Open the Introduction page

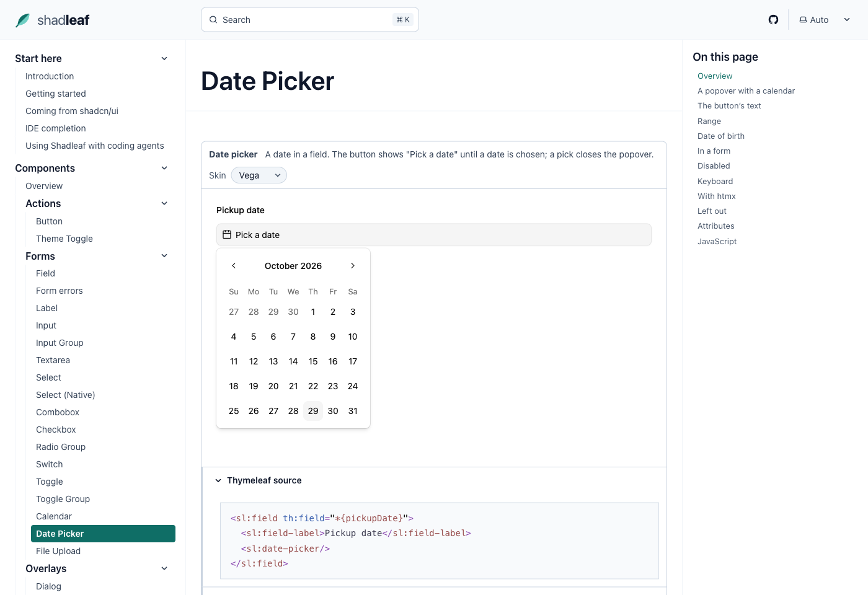pyautogui.click(x=50, y=76)
